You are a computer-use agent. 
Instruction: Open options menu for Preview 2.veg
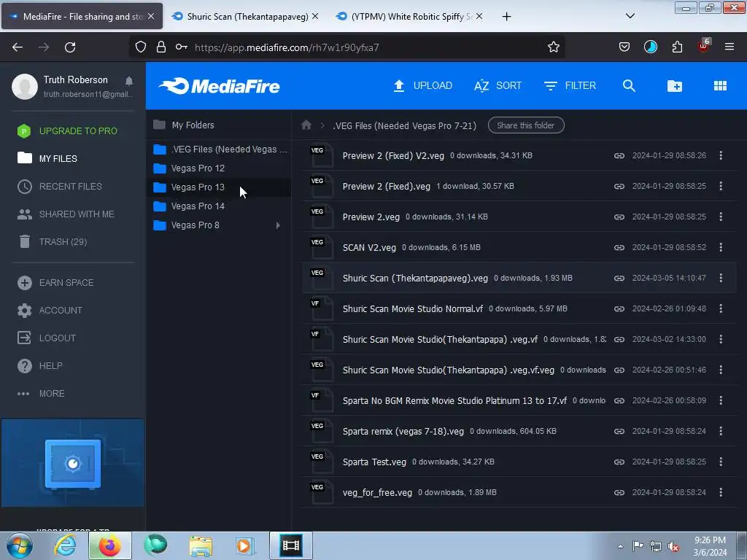[721, 217]
